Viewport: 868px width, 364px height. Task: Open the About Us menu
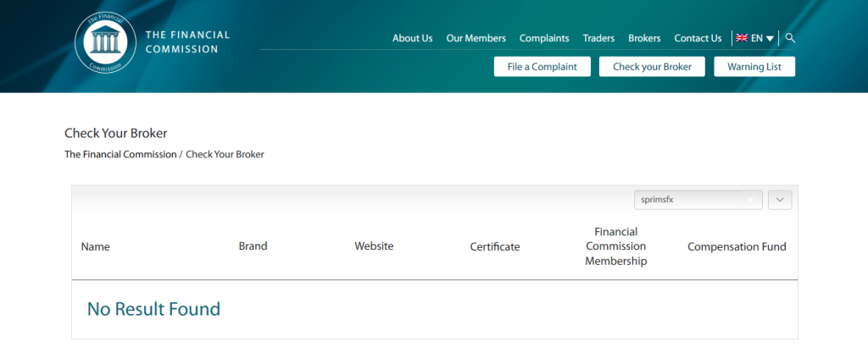[x=413, y=38]
